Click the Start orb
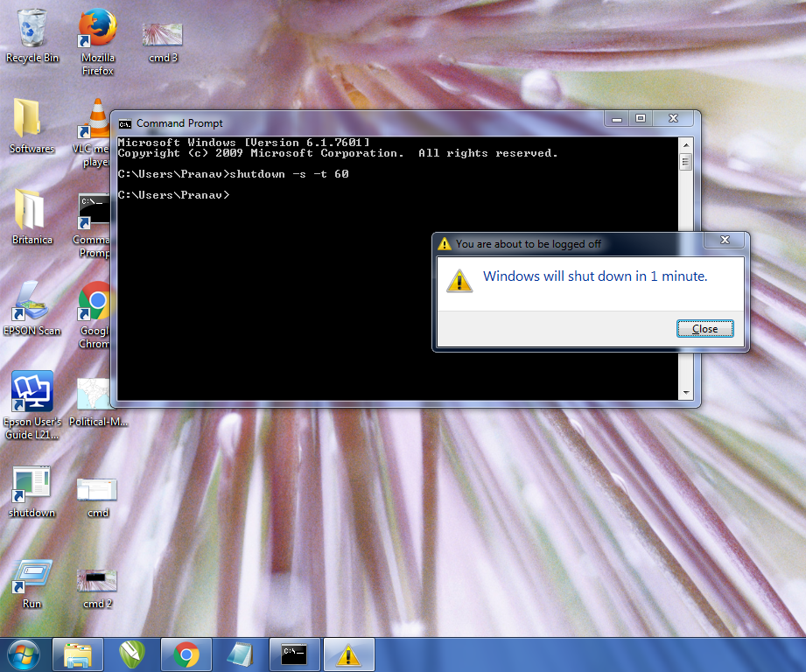This screenshot has width=806, height=672. tap(22, 654)
